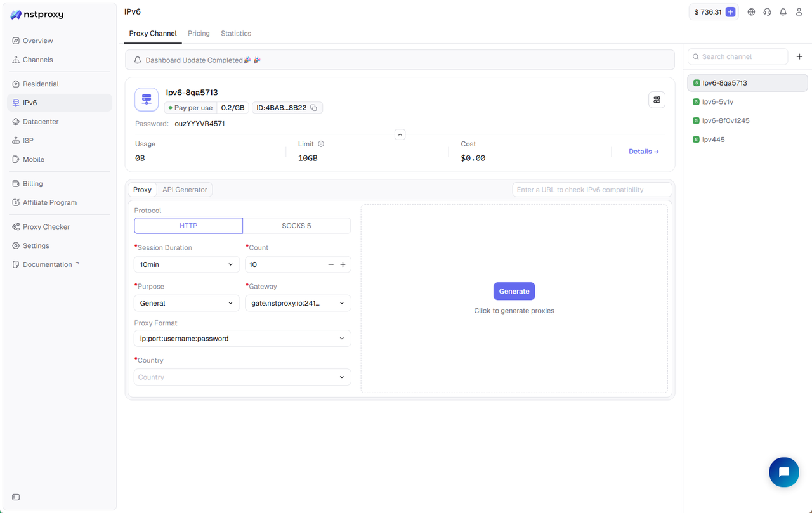Add a new channel with plus icon
The image size is (812, 513).
(x=799, y=56)
